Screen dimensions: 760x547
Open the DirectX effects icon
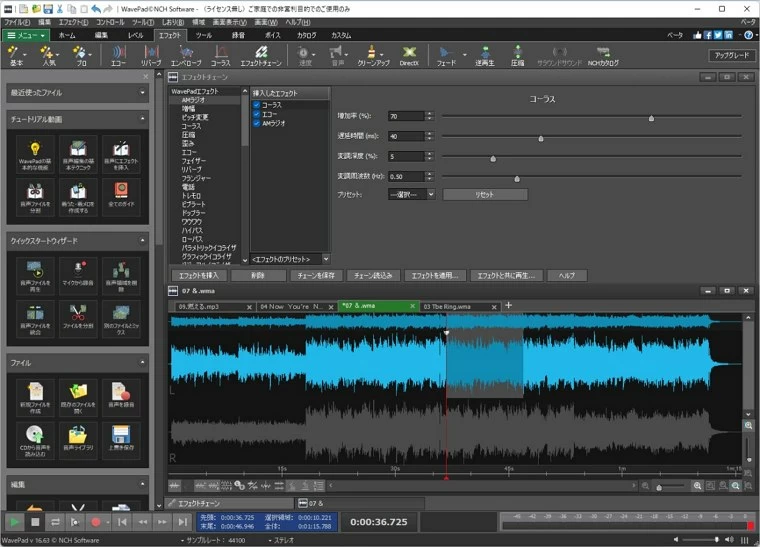pos(409,56)
